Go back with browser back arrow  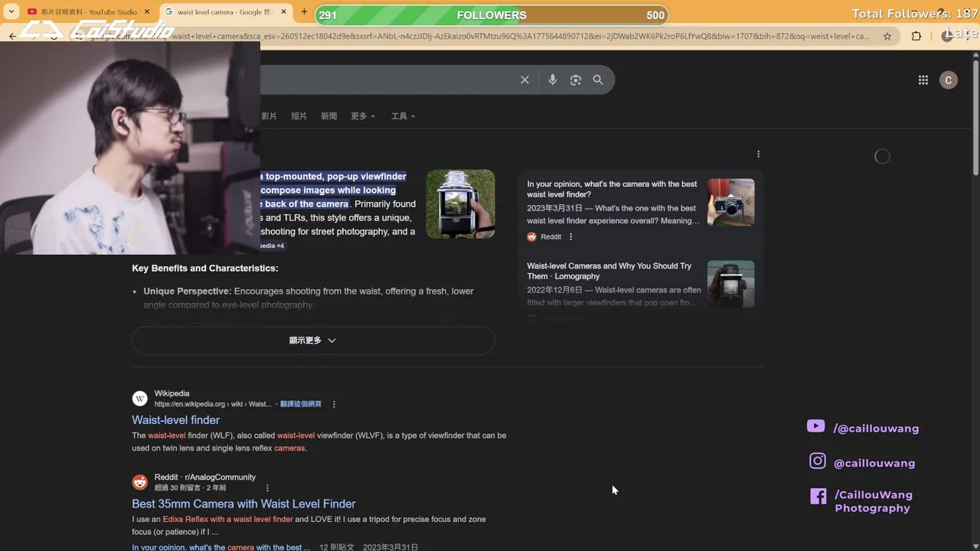tap(12, 36)
